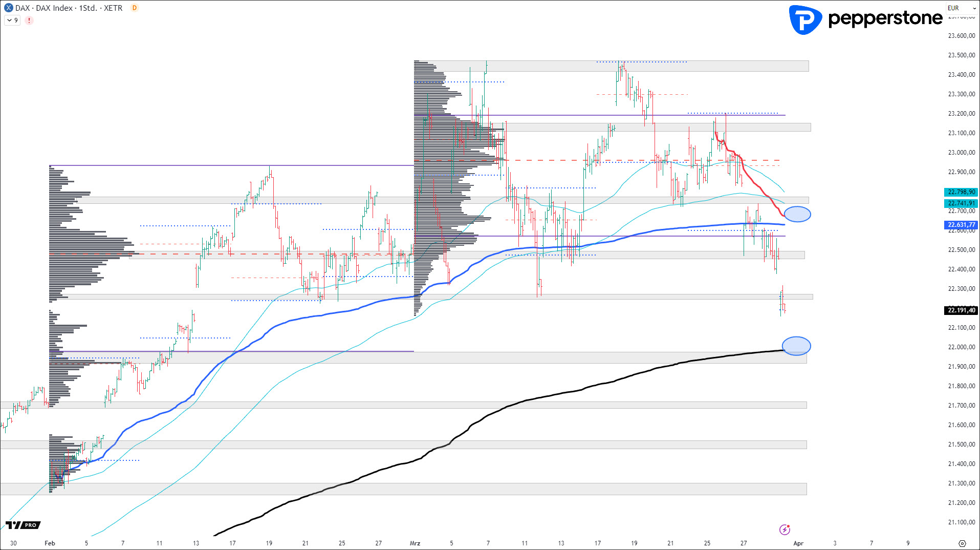
Task: Select the lower blue ellipse near 22.000
Action: [796, 346]
